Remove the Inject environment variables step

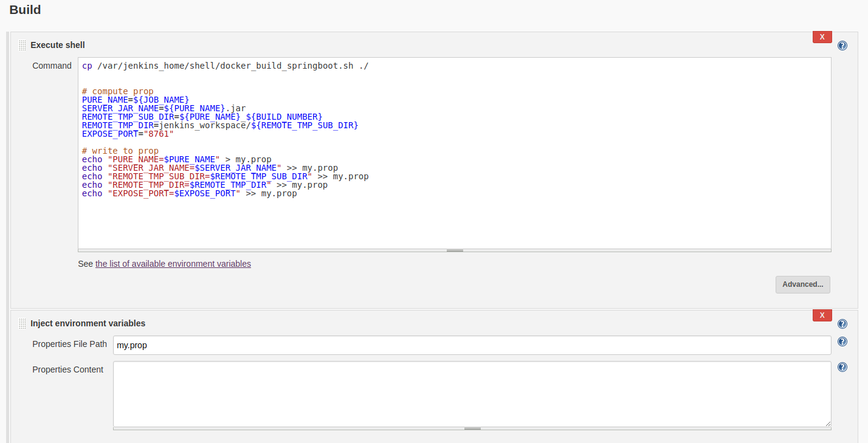(x=822, y=315)
